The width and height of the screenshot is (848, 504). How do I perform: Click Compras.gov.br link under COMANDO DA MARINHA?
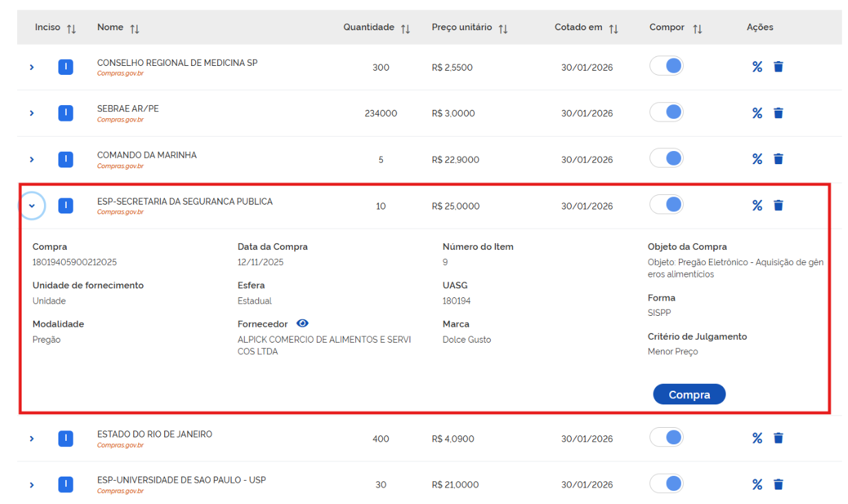(x=120, y=166)
